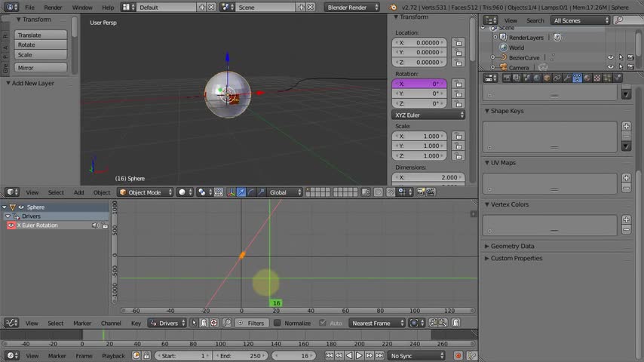Click the only selected arrow filter icon

tap(195, 323)
